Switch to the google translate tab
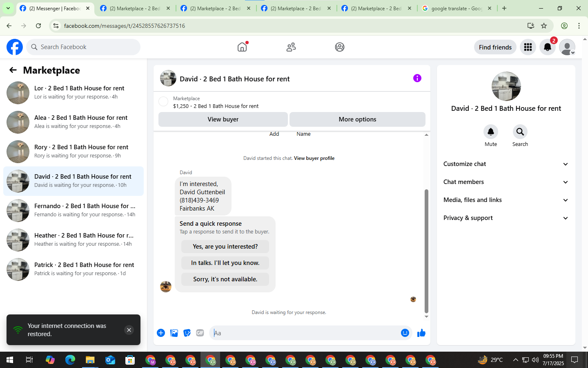This screenshot has width=588, height=368. click(x=457, y=8)
